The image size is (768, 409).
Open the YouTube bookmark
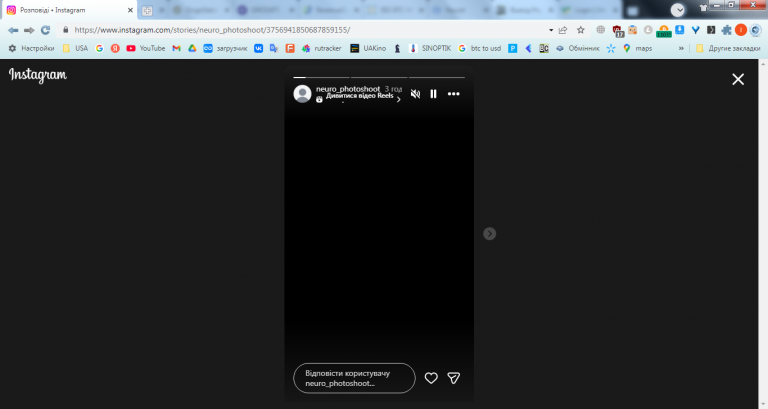[146, 48]
